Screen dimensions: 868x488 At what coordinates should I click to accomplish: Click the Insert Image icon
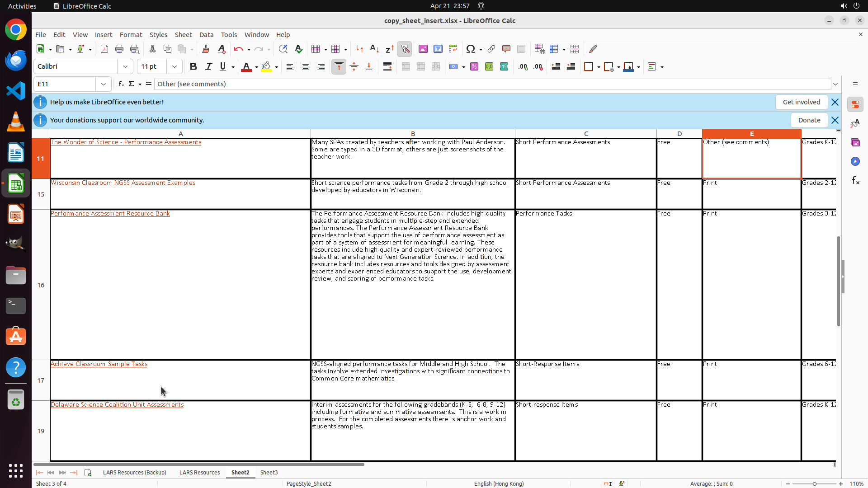click(x=423, y=49)
